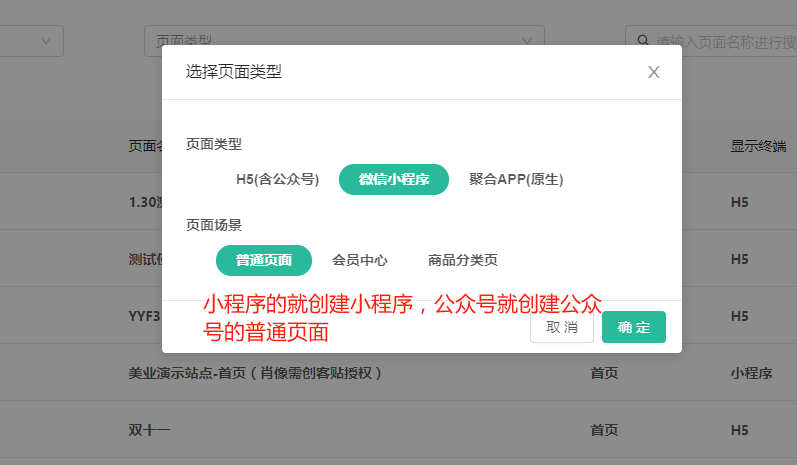Click the 取消 button
Image resolution: width=797 pixels, height=465 pixels.
(562, 327)
